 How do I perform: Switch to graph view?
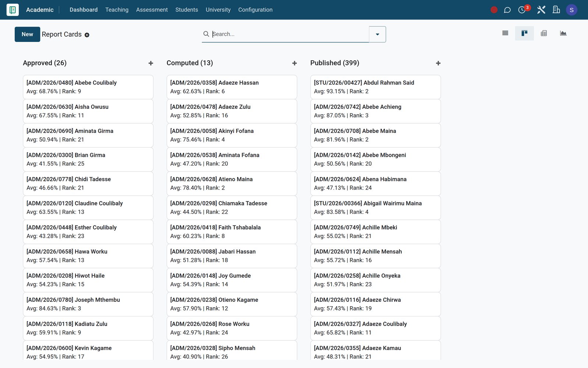coord(563,33)
